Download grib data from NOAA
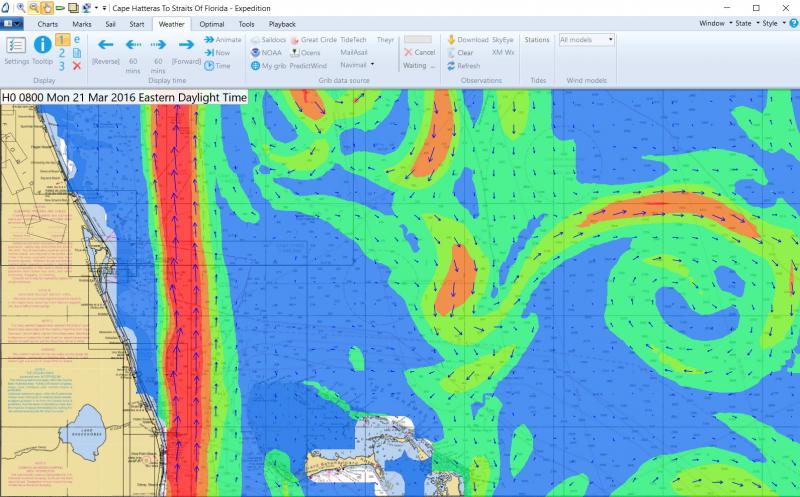 click(265, 52)
